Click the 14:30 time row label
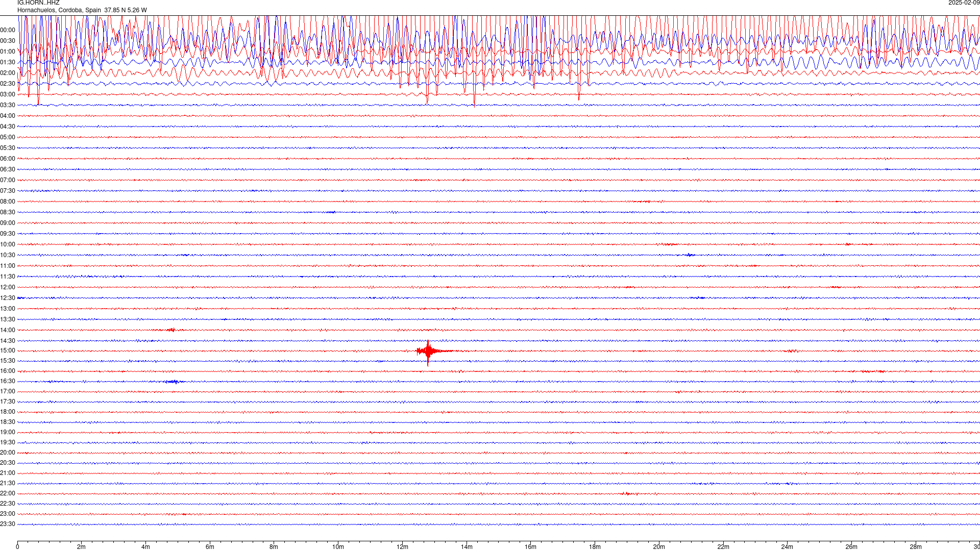 pyautogui.click(x=8, y=341)
